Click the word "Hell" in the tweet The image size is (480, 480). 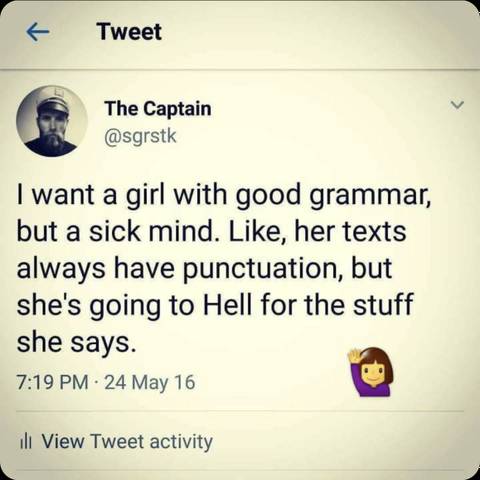[227, 304]
